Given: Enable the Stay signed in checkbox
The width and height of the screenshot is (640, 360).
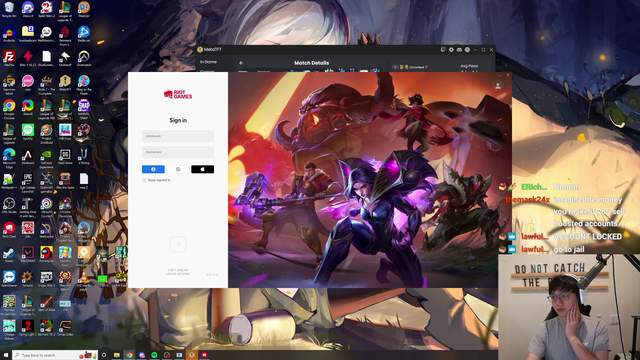Looking at the screenshot, I should pos(144,180).
